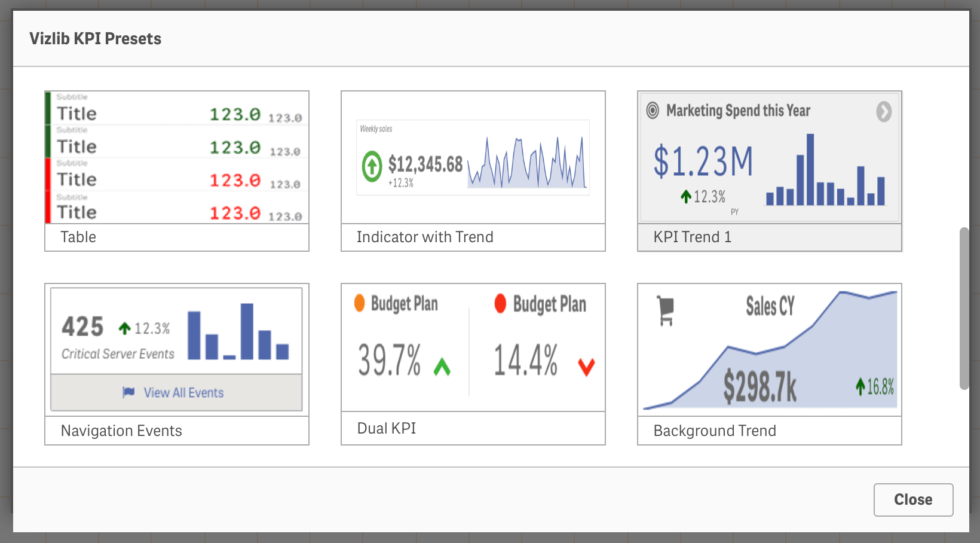
Task: Click the red down caret beside 14.4%
Action: tap(586, 367)
